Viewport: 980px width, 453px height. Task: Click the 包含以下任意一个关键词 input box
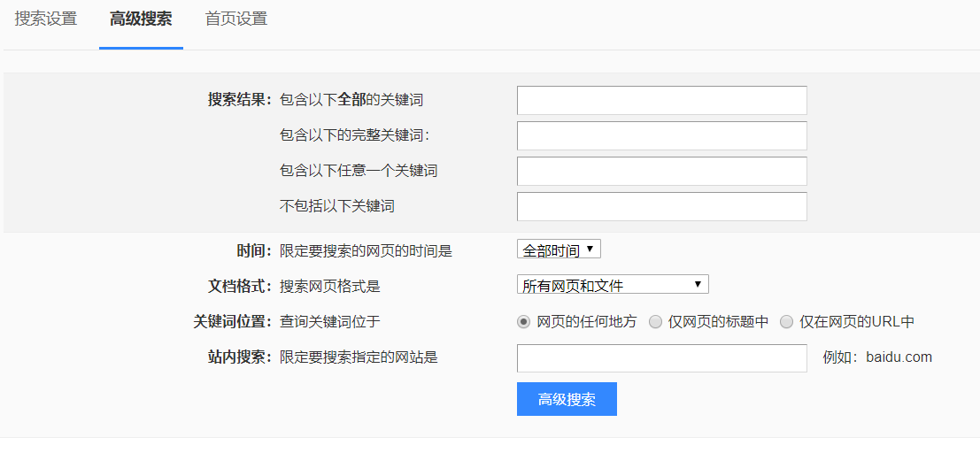661,171
